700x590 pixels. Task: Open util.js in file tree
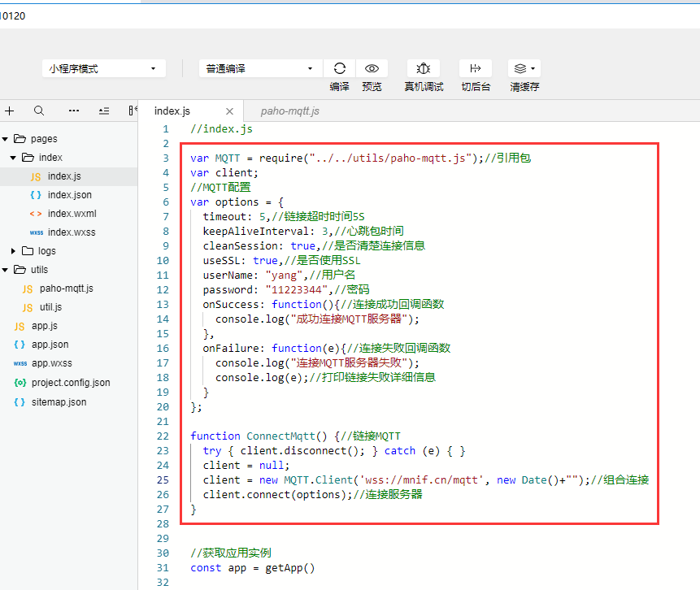click(69, 307)
